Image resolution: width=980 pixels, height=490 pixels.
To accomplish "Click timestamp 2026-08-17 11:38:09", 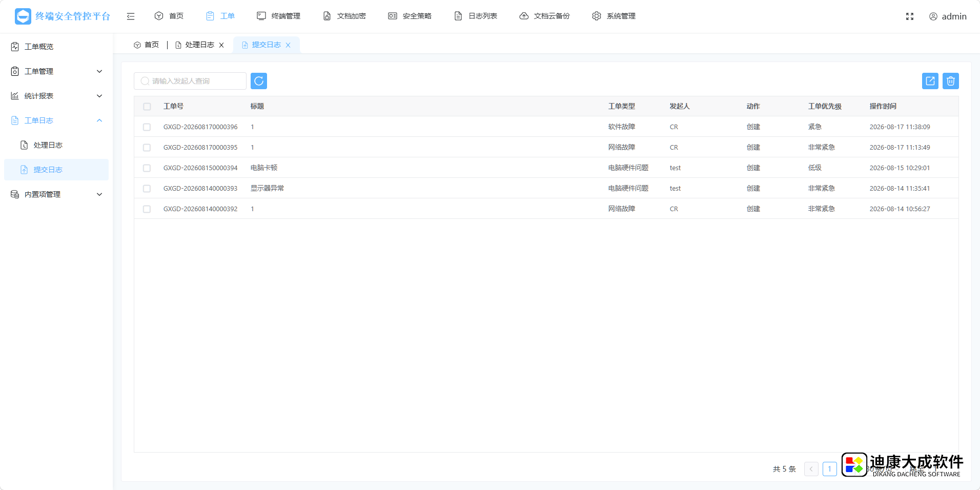I will pos(900,127).
